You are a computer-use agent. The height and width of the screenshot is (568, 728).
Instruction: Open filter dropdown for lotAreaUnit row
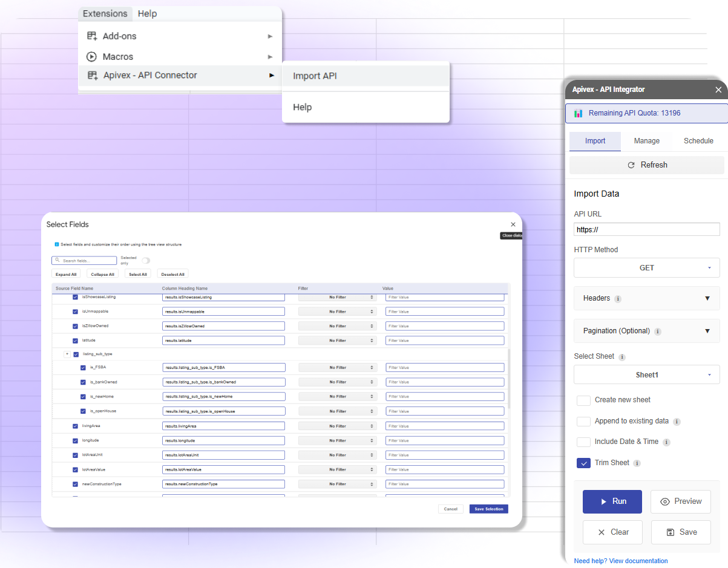coord(338,455)
